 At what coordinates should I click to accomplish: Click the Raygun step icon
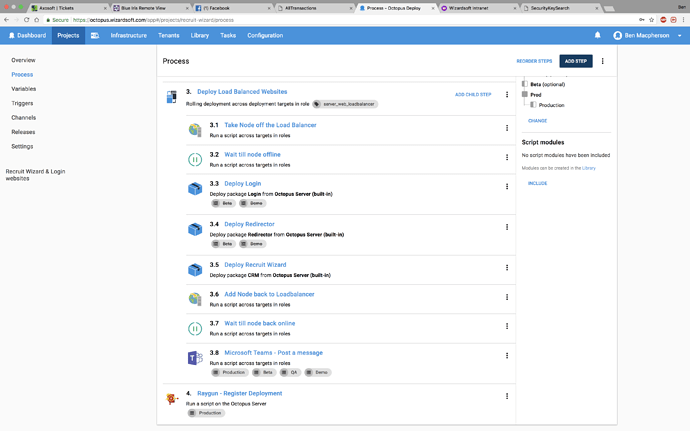tap(172, 398)
